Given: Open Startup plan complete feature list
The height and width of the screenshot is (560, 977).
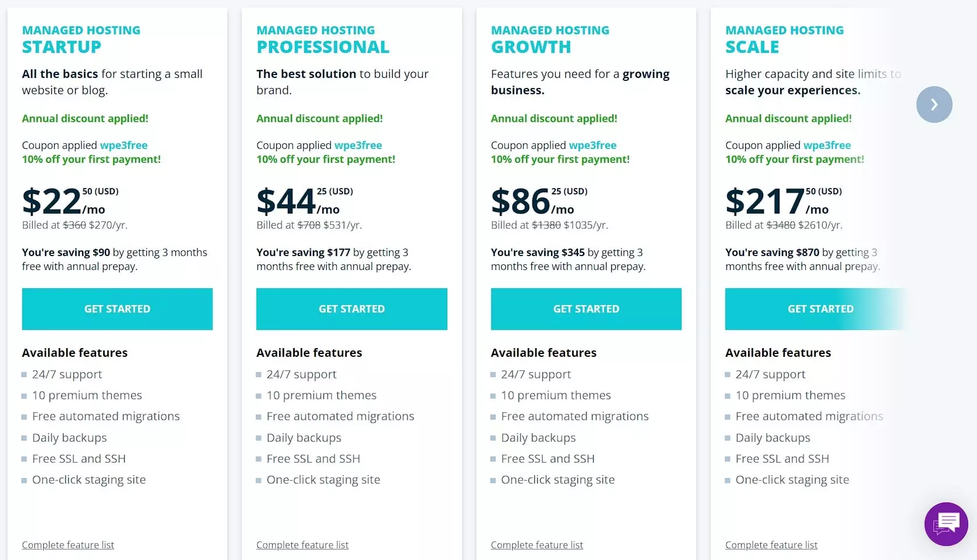Looking at the screenshot, I should click(x=68, y=545).
